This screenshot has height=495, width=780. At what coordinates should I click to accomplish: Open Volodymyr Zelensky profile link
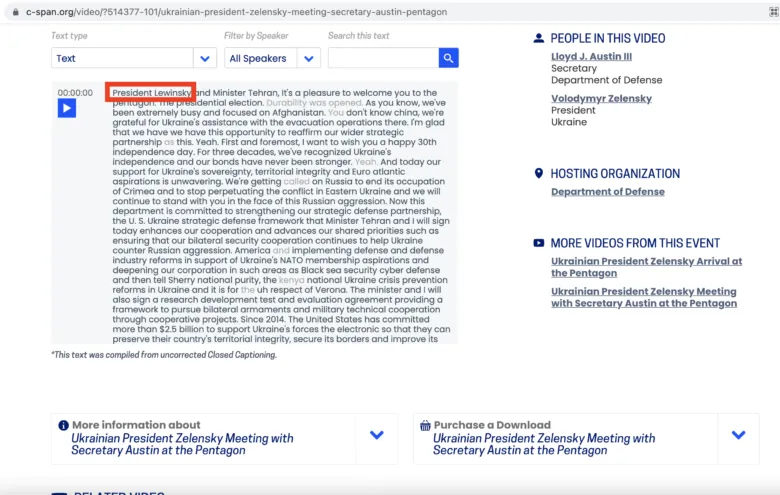pyautogui.click(x=601, y=99)
